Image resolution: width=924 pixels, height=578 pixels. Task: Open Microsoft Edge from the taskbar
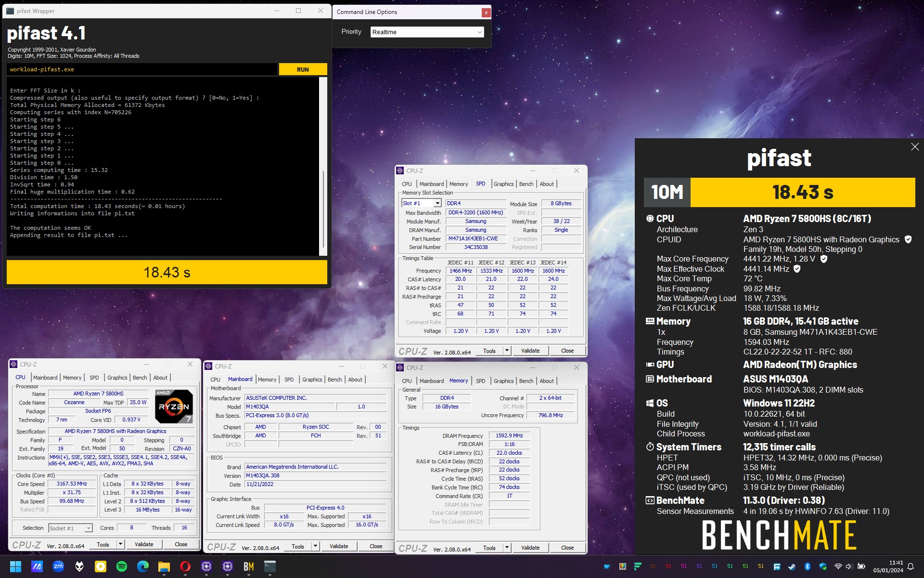pos(143,566)
